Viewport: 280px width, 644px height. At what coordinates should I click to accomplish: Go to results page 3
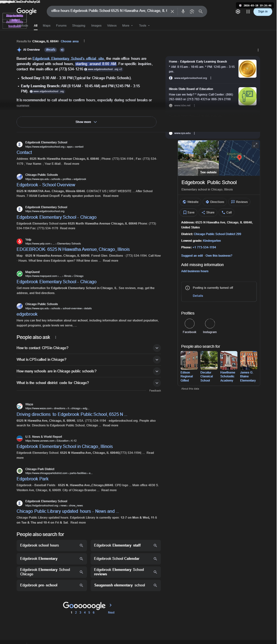[80, 612]
